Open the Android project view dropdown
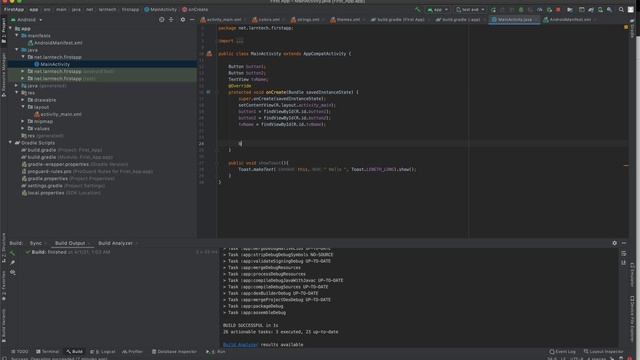 [x=27, y=20]
